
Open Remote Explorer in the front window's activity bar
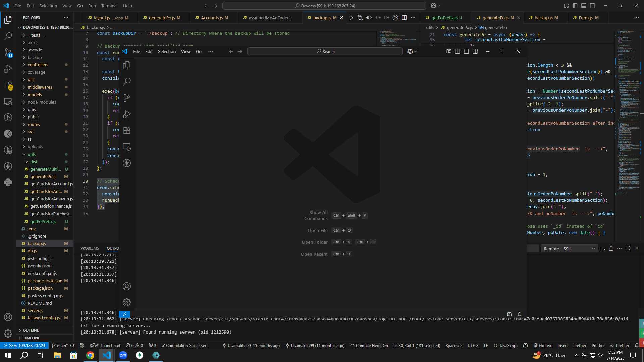(127, 147)
